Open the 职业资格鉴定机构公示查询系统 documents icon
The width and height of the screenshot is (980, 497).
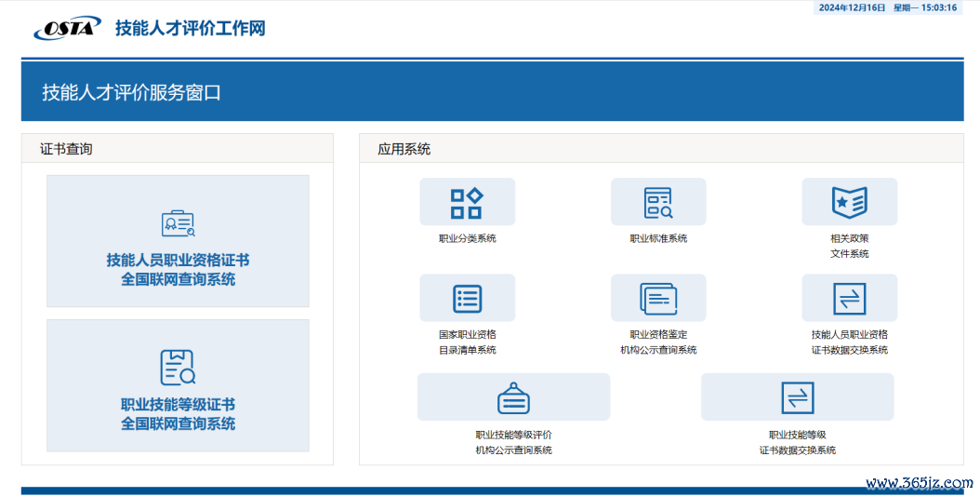(x=658, y=298)
